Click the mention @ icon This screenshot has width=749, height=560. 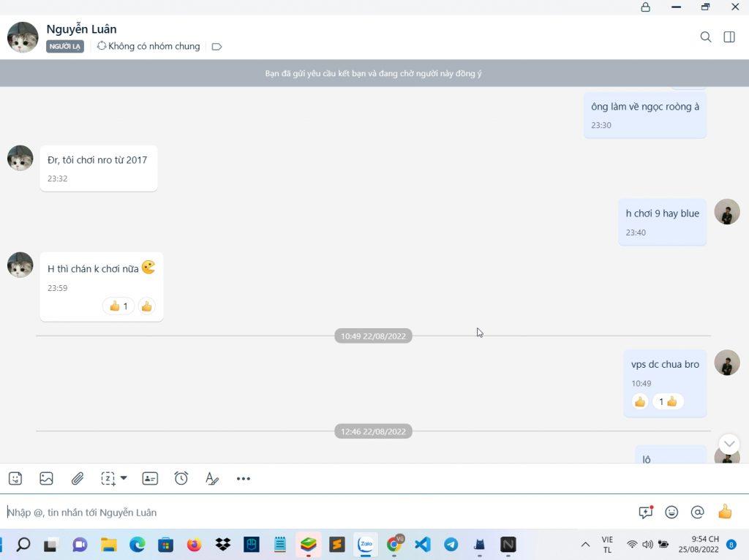[x=698, y=512]
